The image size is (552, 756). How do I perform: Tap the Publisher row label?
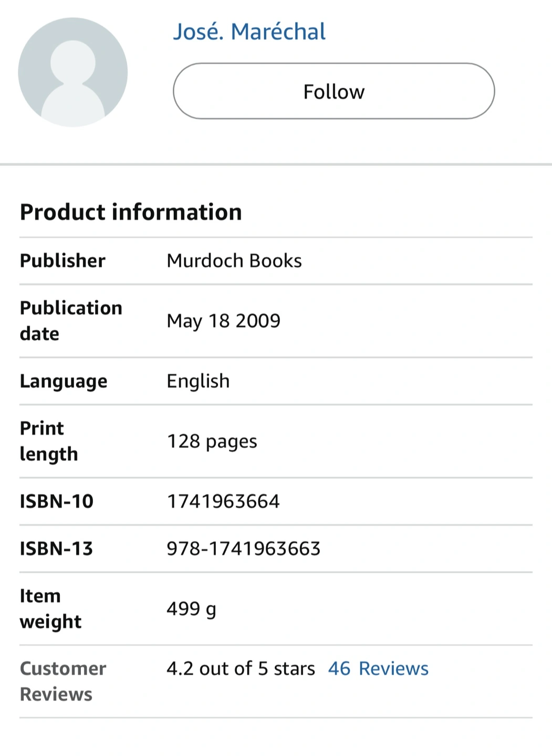(x=63, y=261)
